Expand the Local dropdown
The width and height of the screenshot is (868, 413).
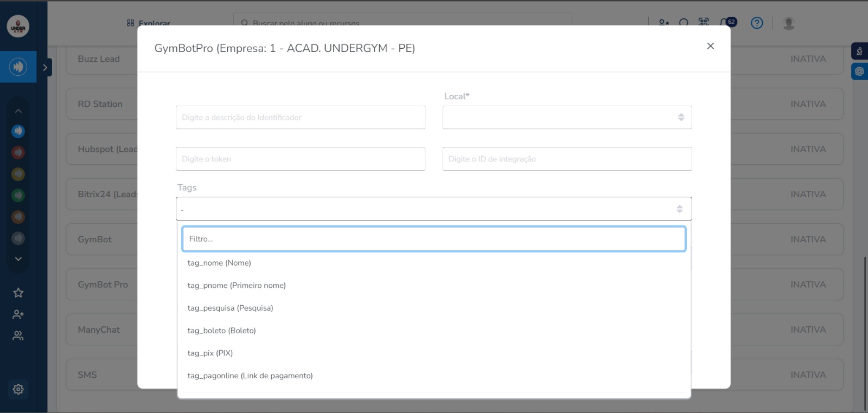pyautogui.click(x=567, y=118)
